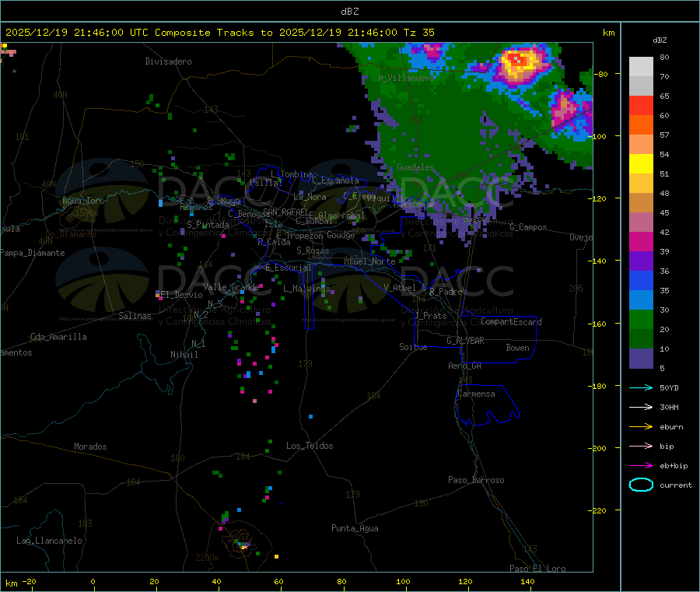Click the 'Salinas' map label
This screenshot has height=592, width=700.
coord(135,316)
